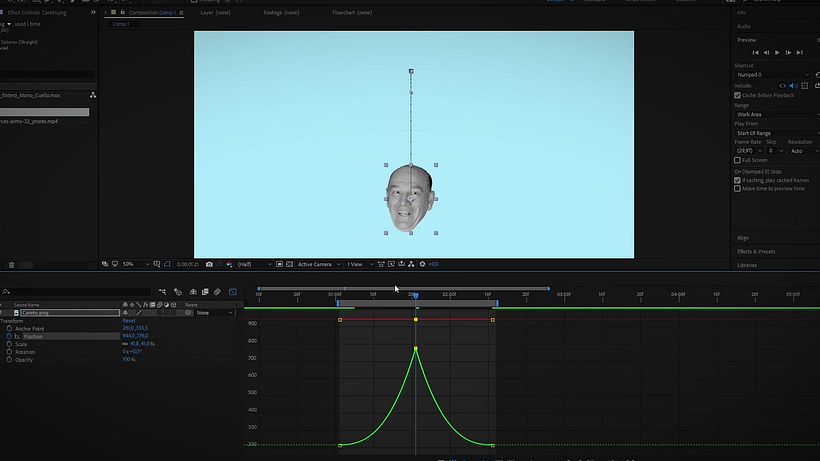This screenshot has height=461, width=820.
Task: Enable Move time to preview time checkbox
Action: click(x=737, y=189)
